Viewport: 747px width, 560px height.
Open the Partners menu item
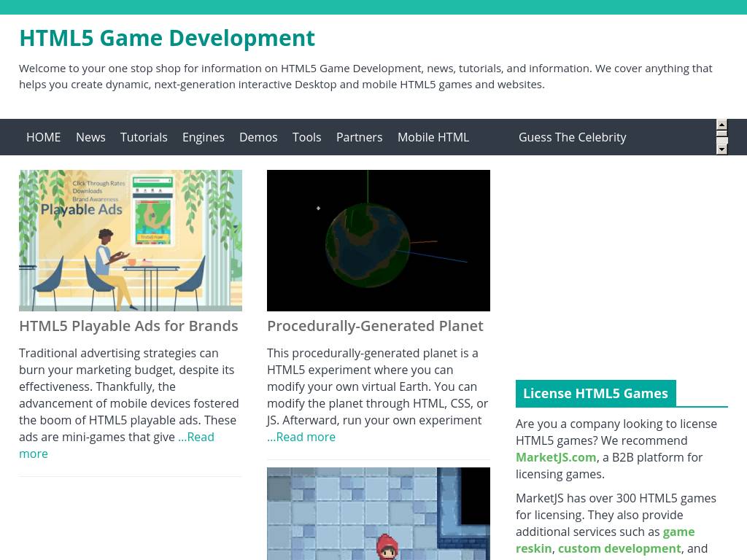[359, 137]
